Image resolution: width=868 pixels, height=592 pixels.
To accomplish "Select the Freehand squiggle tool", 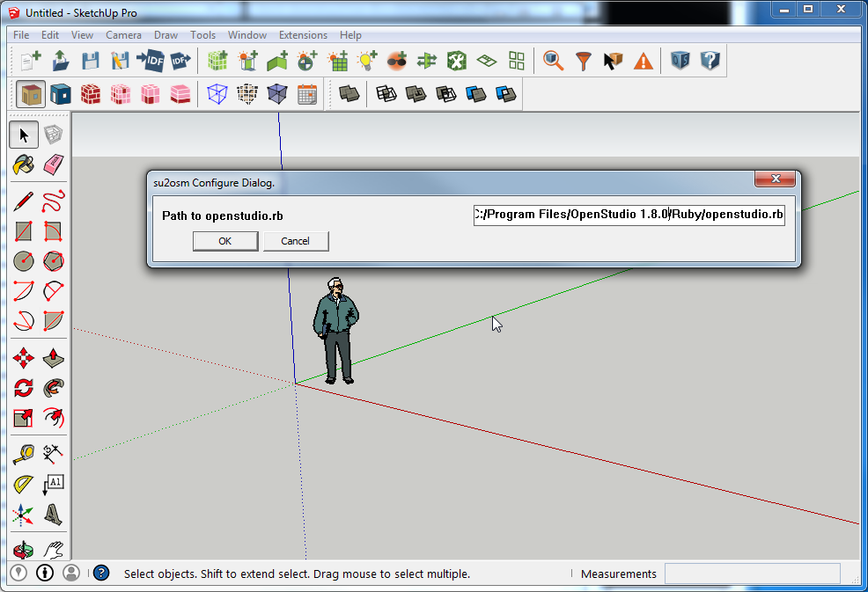I will (x=53, y=201).
